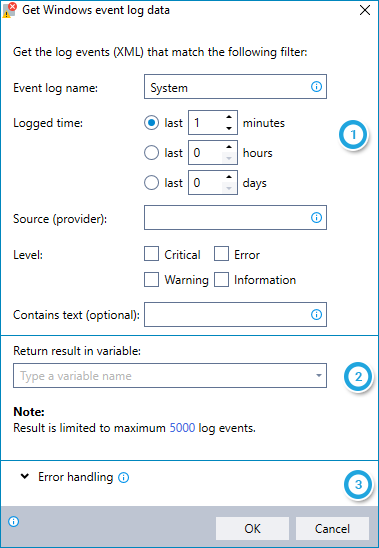This screenshot has height=548, width=379.
Task: Select the last minutes radio option
Action: point(151,123)
